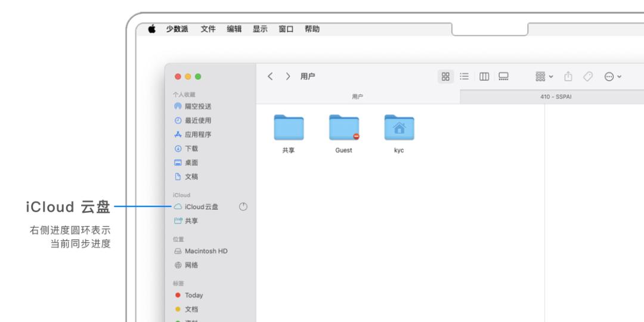Switch to icon grid view
This screenshot has height=322, width=644.
coord(445,76)
